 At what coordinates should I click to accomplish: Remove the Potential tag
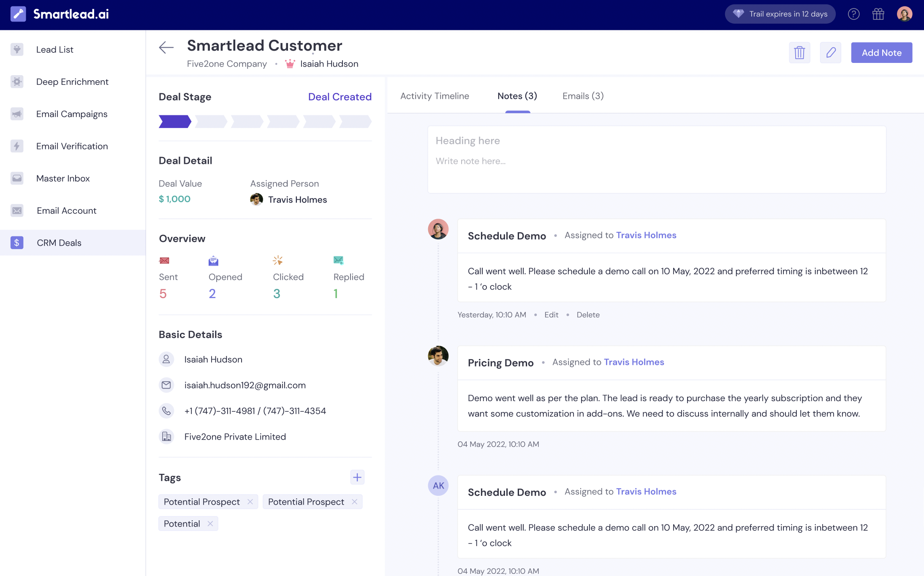[x=210, y=523]
